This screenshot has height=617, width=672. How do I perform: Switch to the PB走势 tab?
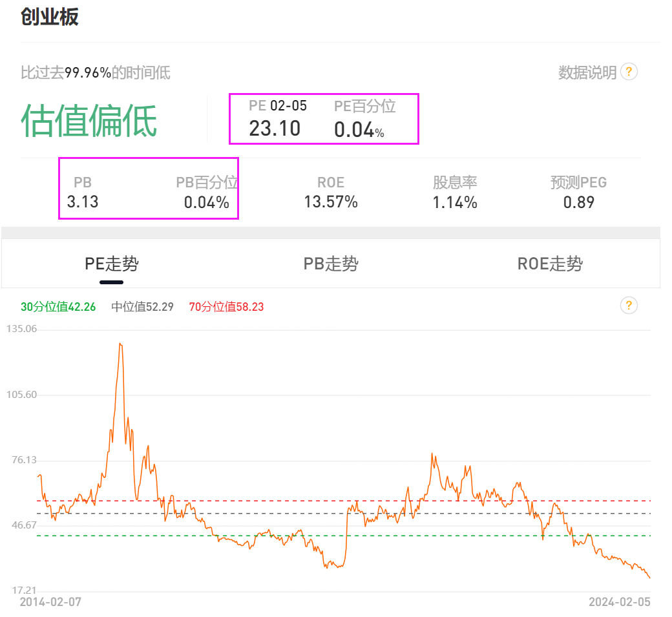point(331,264)
